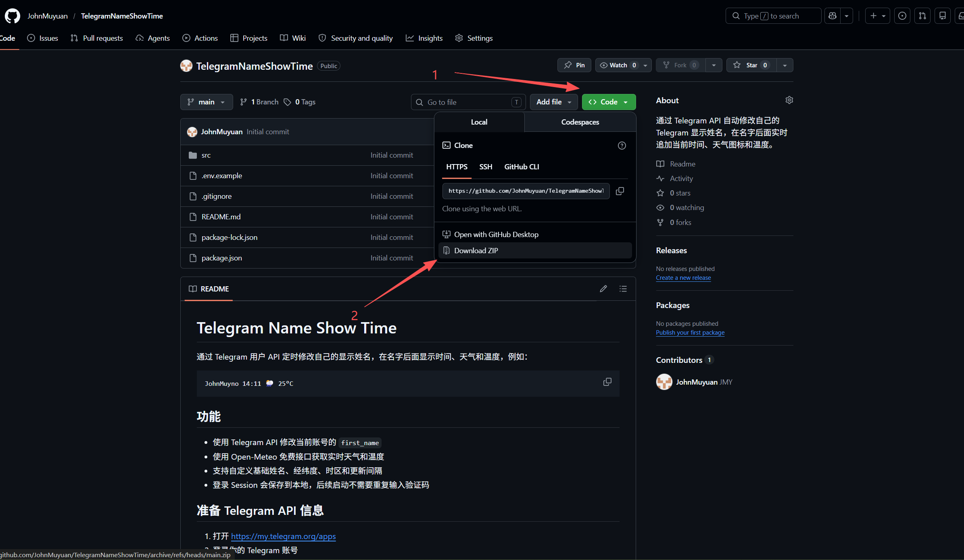Open the 0 Tags link
The height and width of the screenshot is (560, 964).
[x=300, y=102]
